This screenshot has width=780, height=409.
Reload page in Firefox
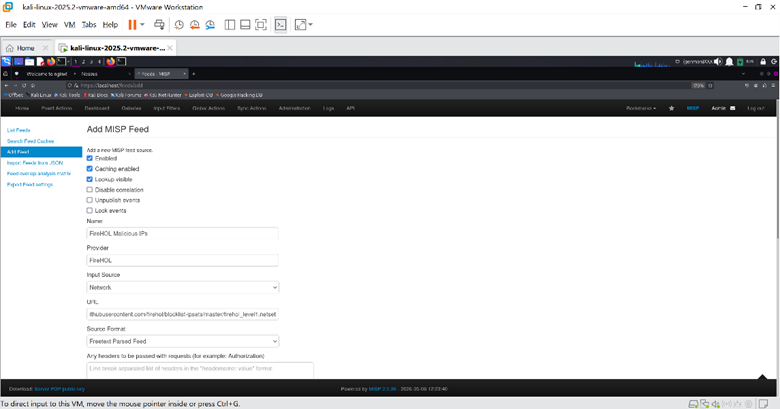click(24, 86)
